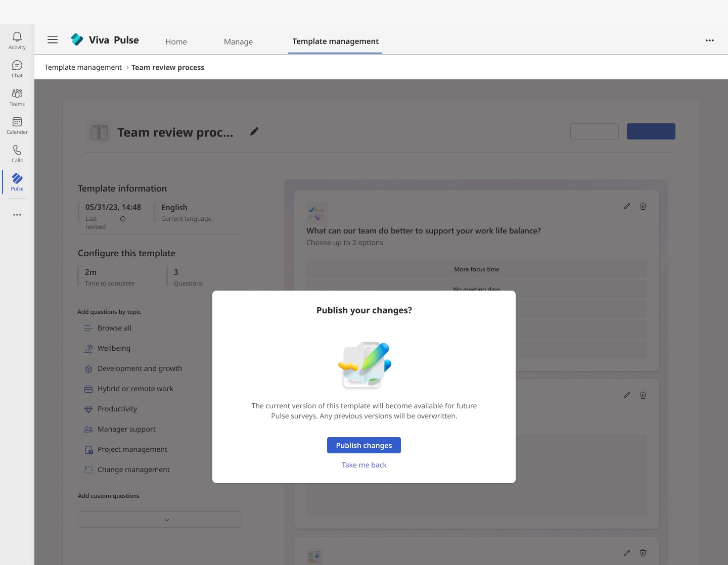
Task: Select the Change management topic
Action: [x=133, y=469]
